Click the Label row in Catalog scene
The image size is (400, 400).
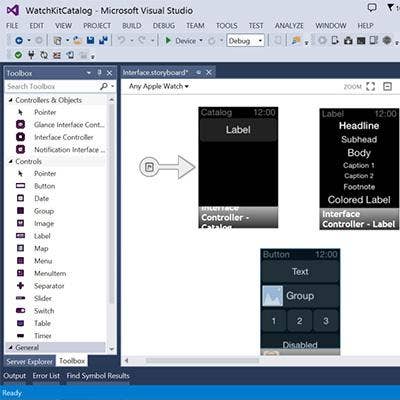[238, 130]
